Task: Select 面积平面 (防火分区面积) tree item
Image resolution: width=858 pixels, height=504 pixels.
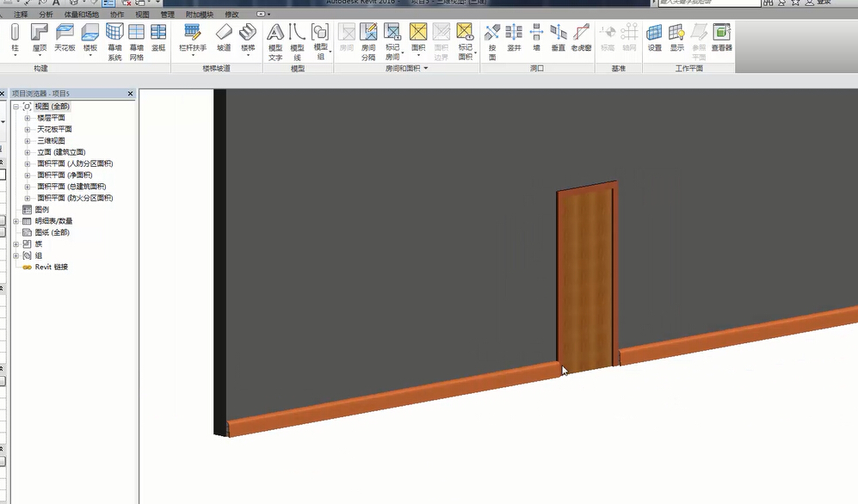Action: (75, 199)
